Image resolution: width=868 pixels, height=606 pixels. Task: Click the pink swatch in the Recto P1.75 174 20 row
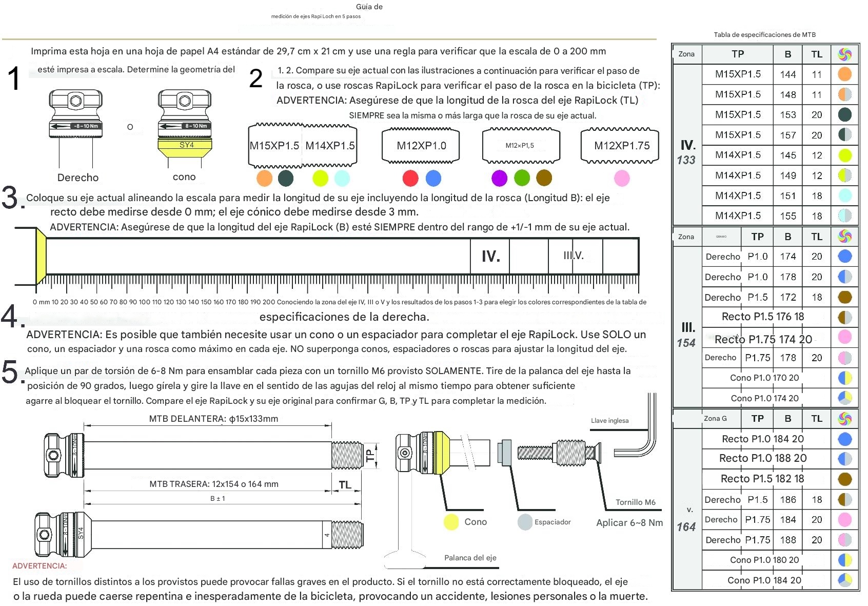(x=844, y=337)
